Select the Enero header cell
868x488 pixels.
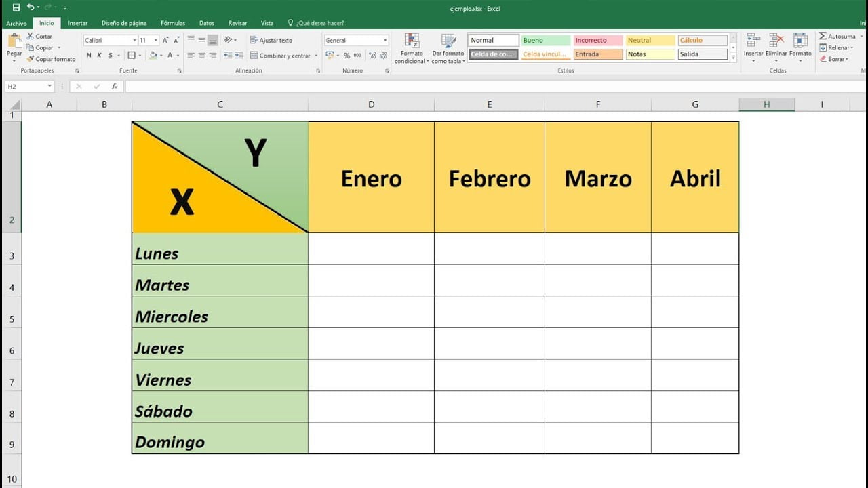click(x=371, y=178)
